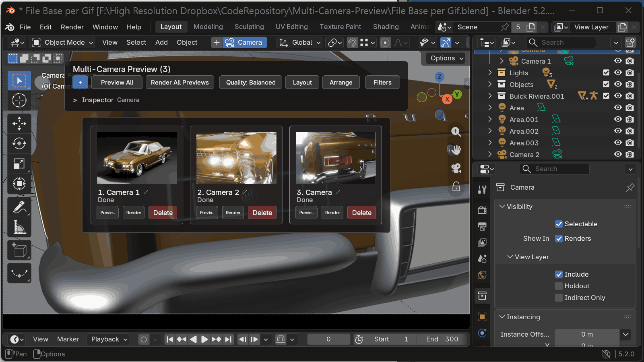
Task: Click the outliner Search field
Action: (561, 42)
